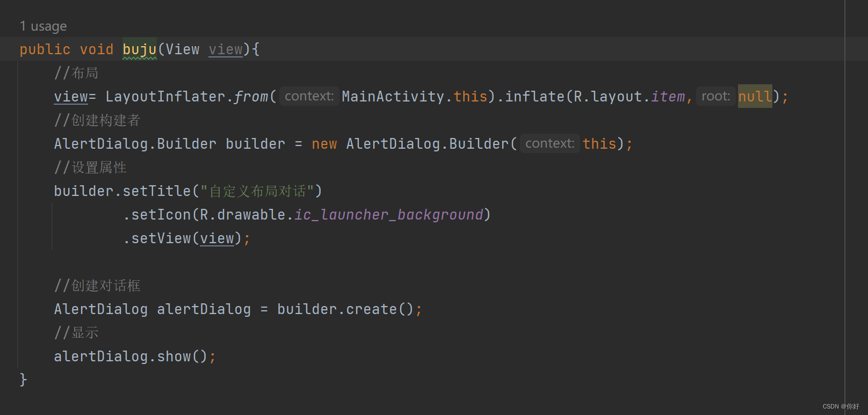Click the italic item layout reference
This screenshot has width=868, height=415.
668,97
